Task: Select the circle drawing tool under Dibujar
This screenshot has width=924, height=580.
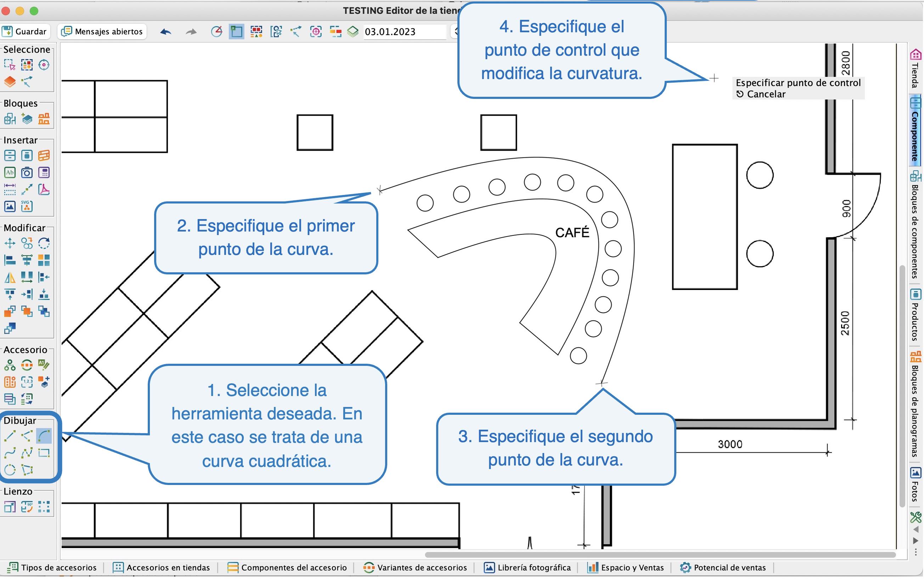Action: (10, 470)
